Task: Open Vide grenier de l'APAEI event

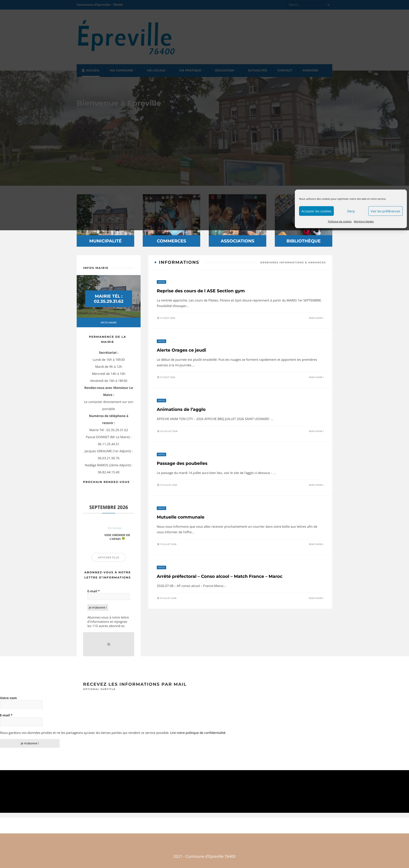Action: (x=117, y=537)
